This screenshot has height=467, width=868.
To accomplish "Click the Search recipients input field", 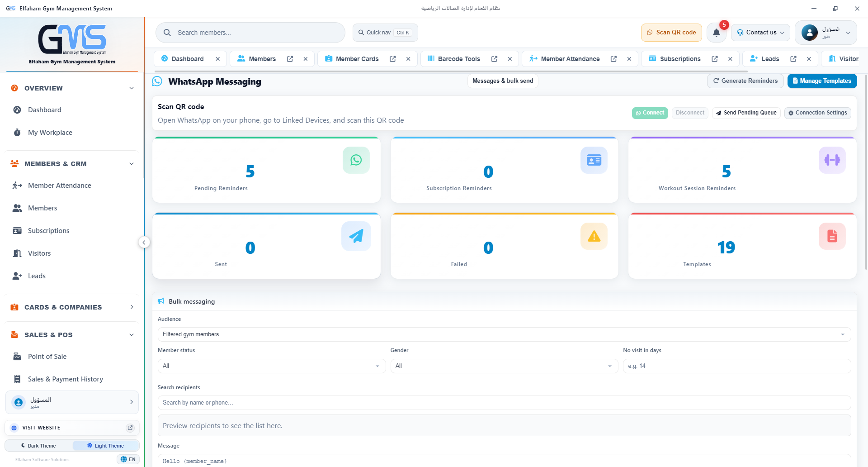I will point(504,403).
